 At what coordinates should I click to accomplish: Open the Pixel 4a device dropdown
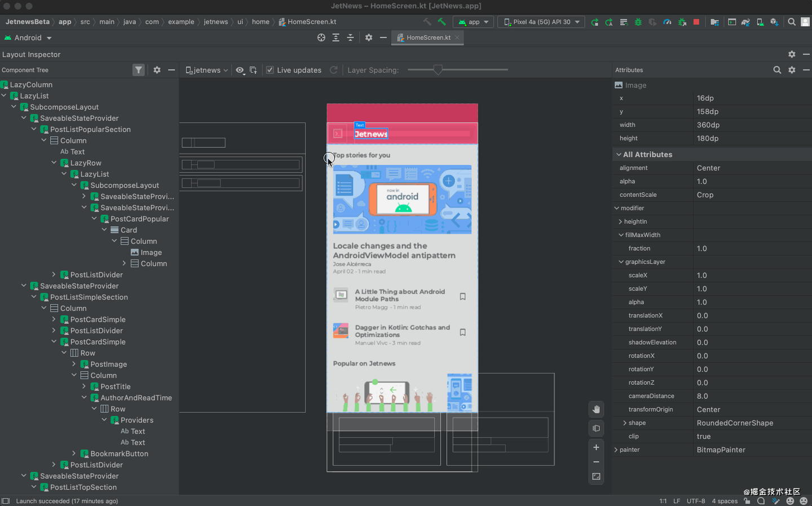[x=540, y=22]
